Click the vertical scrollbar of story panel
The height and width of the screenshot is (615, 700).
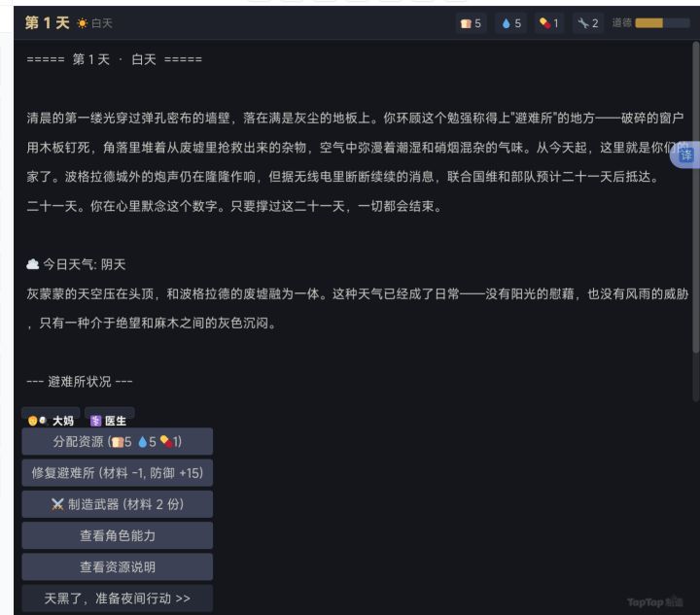[695, 196]
